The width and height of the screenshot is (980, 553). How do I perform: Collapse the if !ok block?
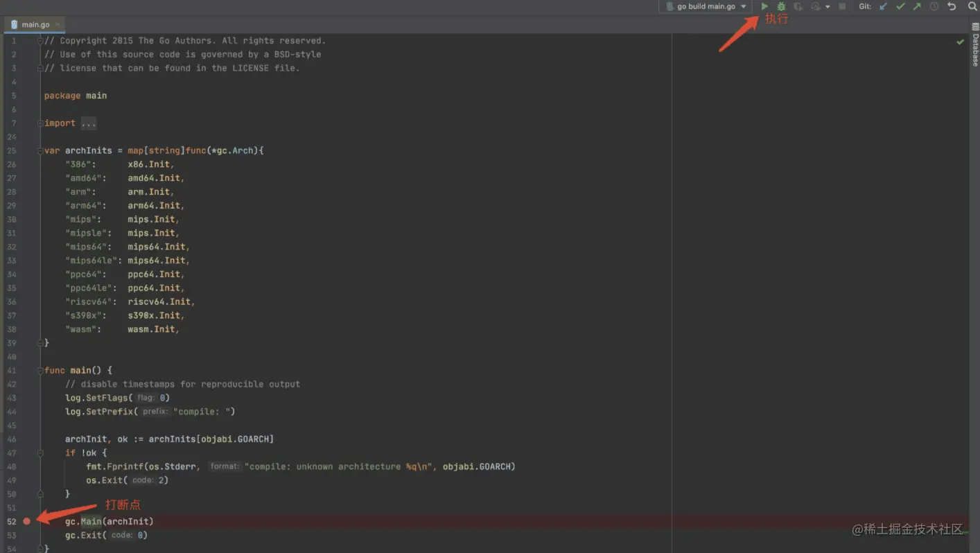pyautogui.click(x=40, y=453)
